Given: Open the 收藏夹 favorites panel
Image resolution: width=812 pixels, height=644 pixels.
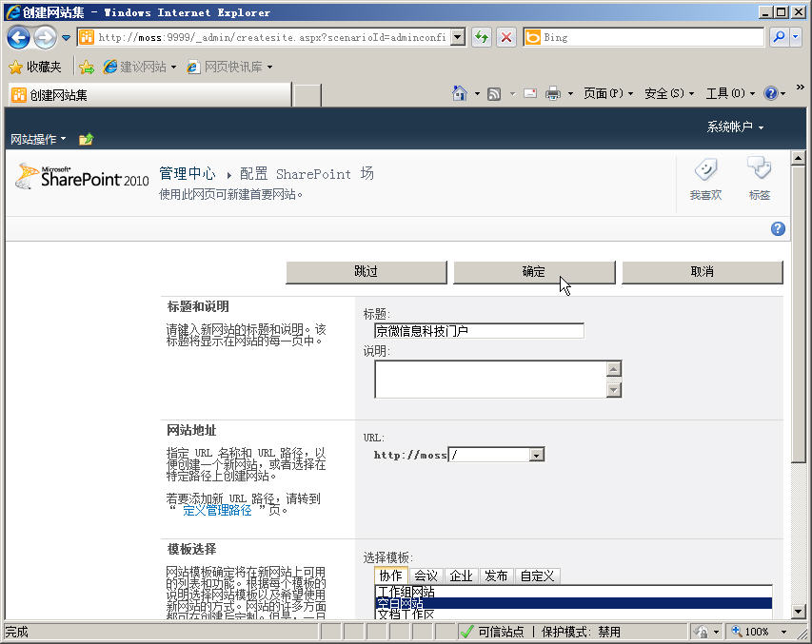Looking at the screenshot, I should [x=35, y=67].
